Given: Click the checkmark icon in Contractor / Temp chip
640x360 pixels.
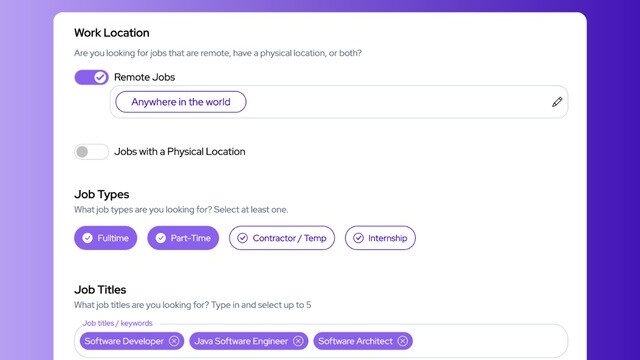Looking at the screenshot, I should 242,238.
